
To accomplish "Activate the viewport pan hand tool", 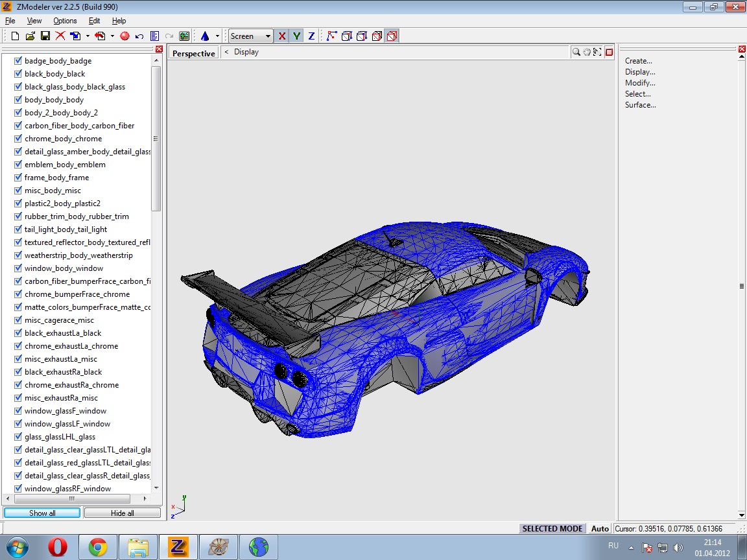I will tap(587, 52).
